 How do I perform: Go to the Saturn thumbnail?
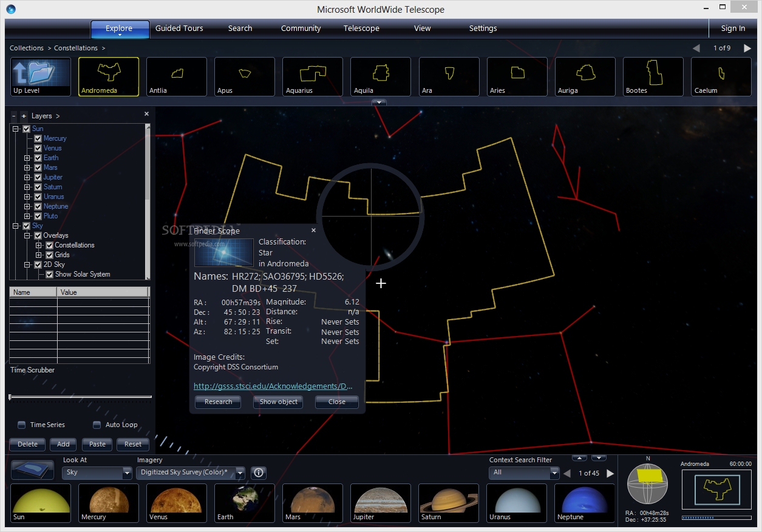(449, 503)
